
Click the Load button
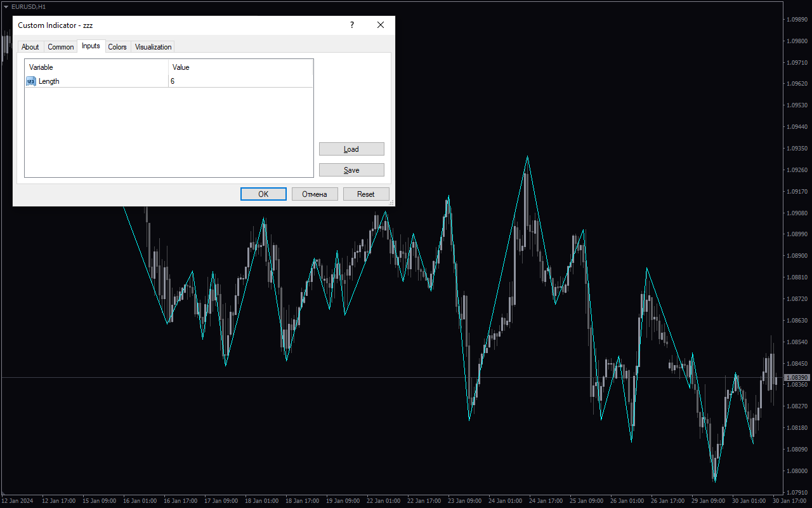351,149
